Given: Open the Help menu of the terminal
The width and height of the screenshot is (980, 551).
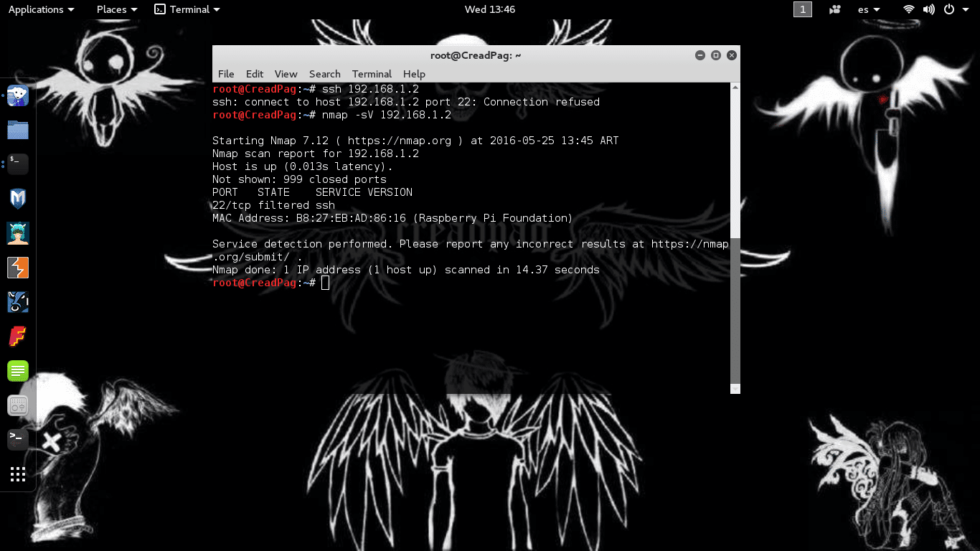Looking at the screenshot, I should coord(414,74).
